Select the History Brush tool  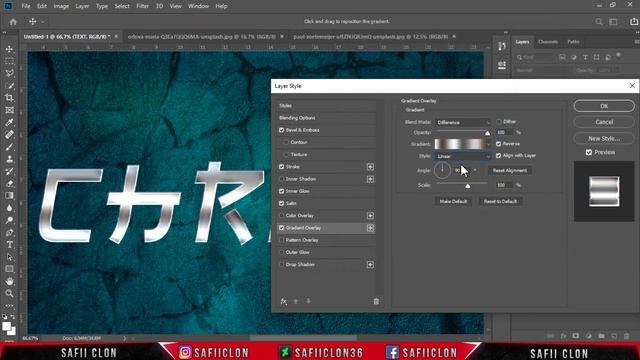pos(9,171)
